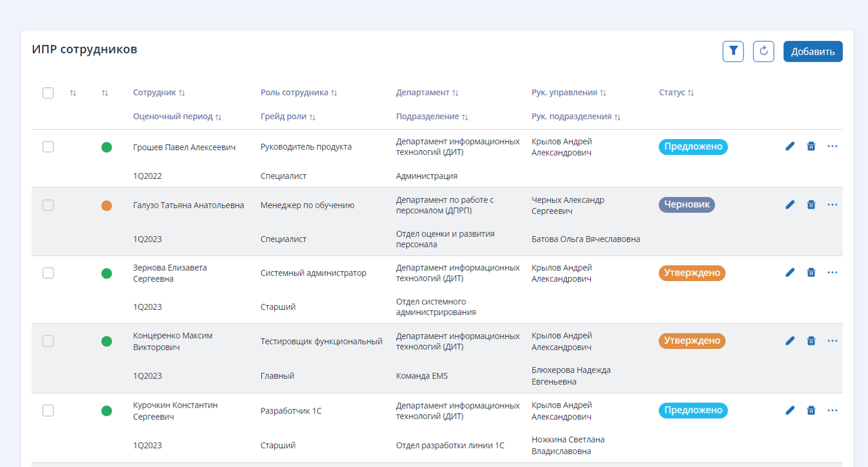Delete Курочкин Константин Сергеевич row via trash icon
The width and height of the screenshot is (868, 467).
(x=811, y=411)
